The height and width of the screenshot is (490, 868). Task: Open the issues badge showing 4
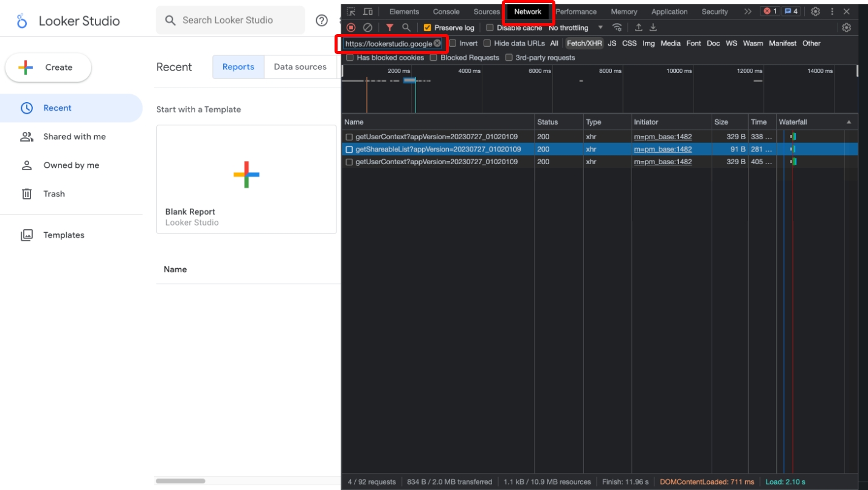(x=791, y=12)
